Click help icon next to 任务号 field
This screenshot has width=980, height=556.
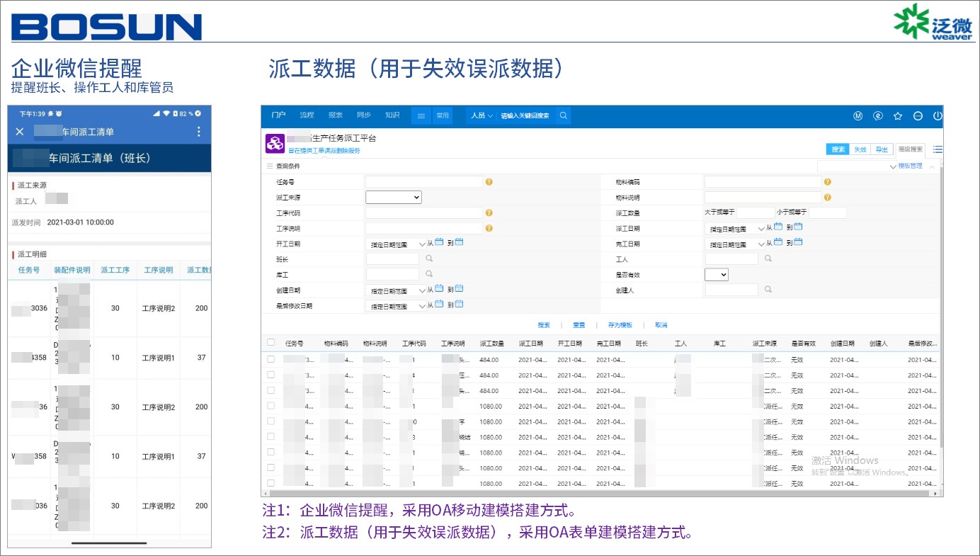(x=489, y=182)
